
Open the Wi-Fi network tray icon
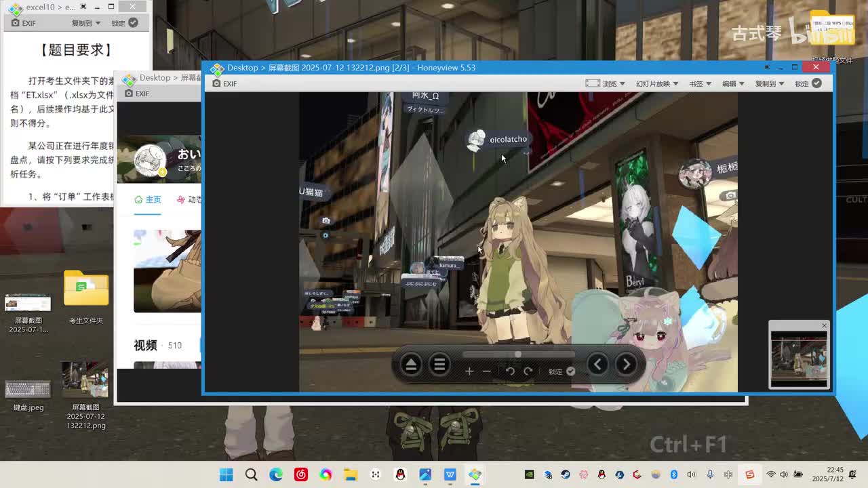pos(771,474)
